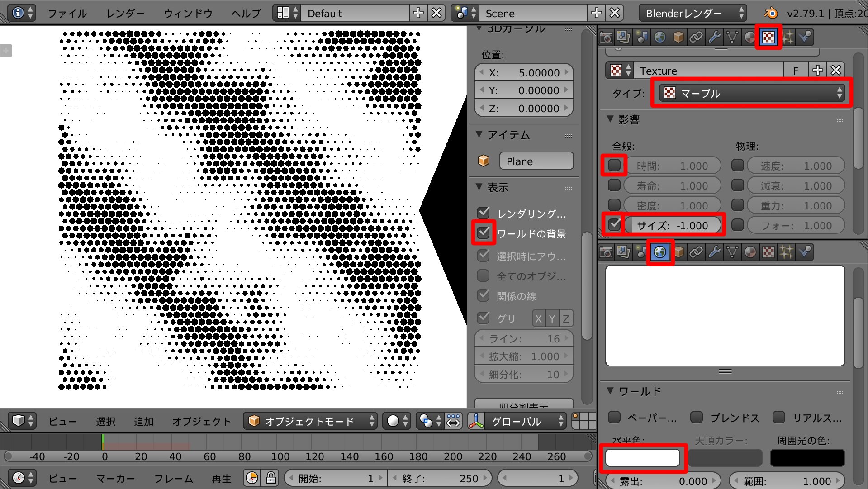The height and width of the screenshot is (489, 868).
Task: Open the タイプ マーブル dropdown
Action: (x=751, y=93)
